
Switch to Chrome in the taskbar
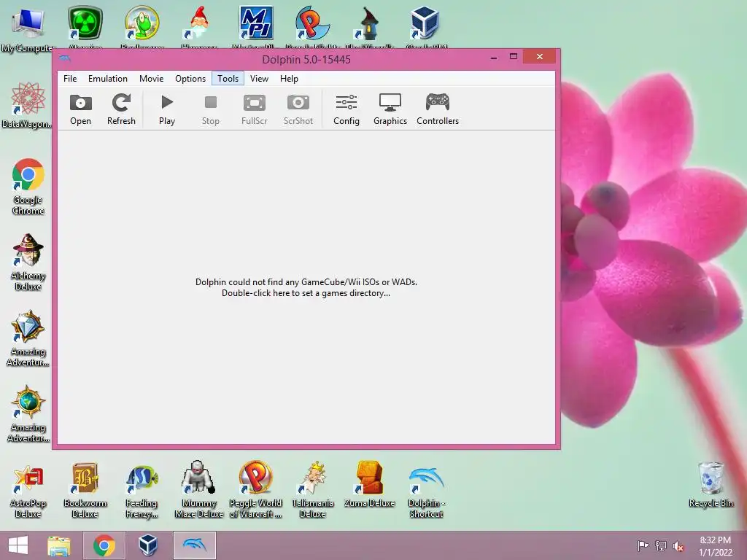point(104,545)
